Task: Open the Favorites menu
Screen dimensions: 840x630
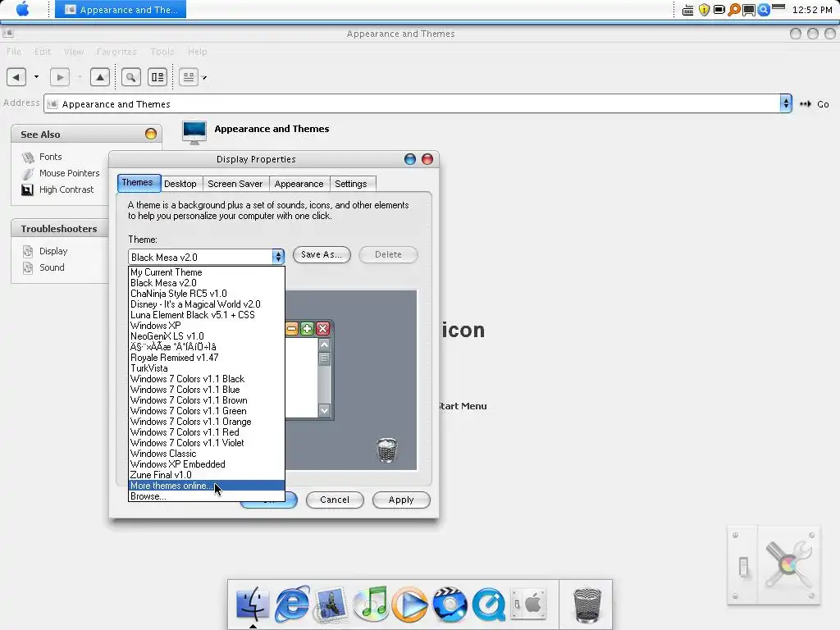Action: (116, 52)
